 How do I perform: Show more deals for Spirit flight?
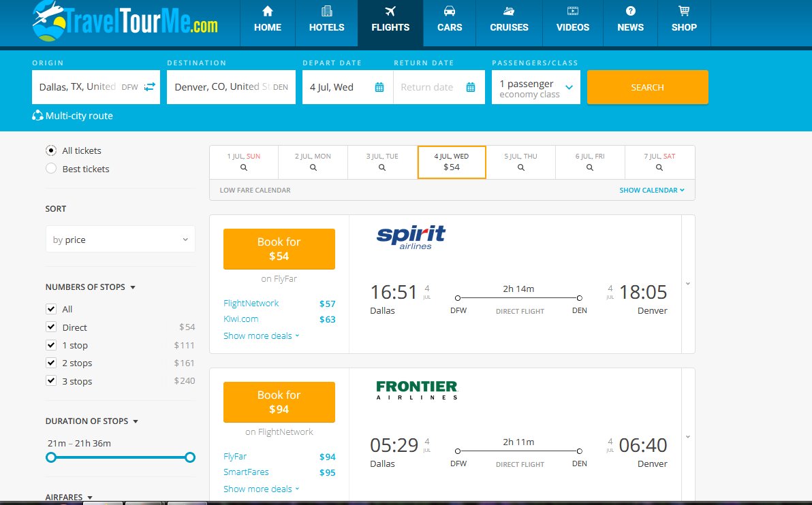click(x=262, y=336)
